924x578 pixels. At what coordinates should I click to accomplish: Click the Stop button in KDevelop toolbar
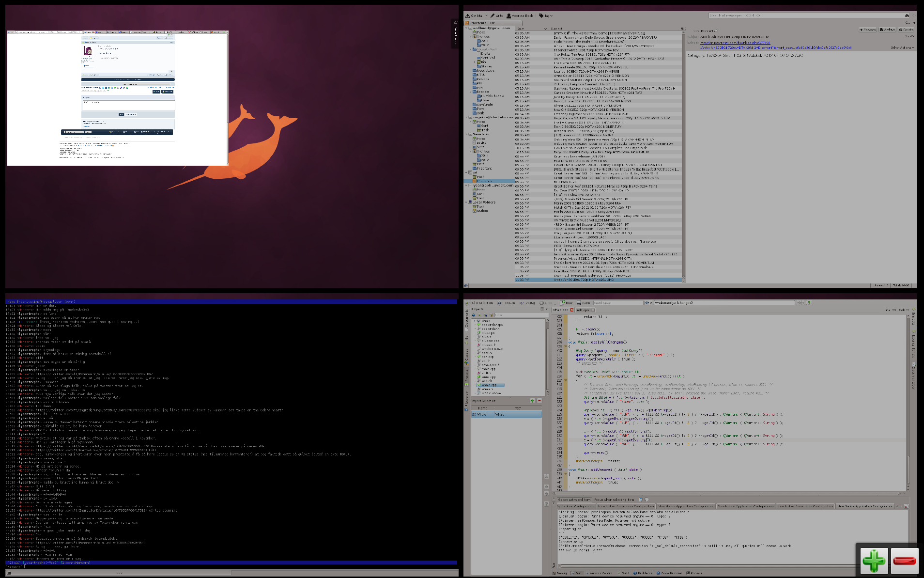point(546,303)
